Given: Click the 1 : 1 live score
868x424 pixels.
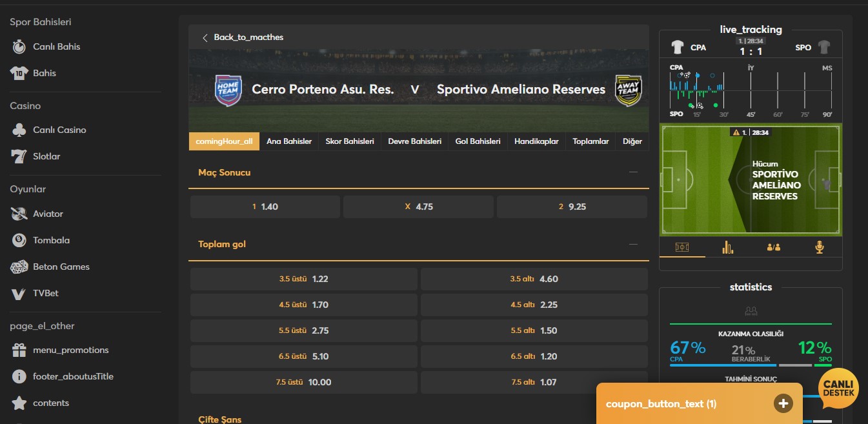Looking at the screenshot, I should click(751, 52).
